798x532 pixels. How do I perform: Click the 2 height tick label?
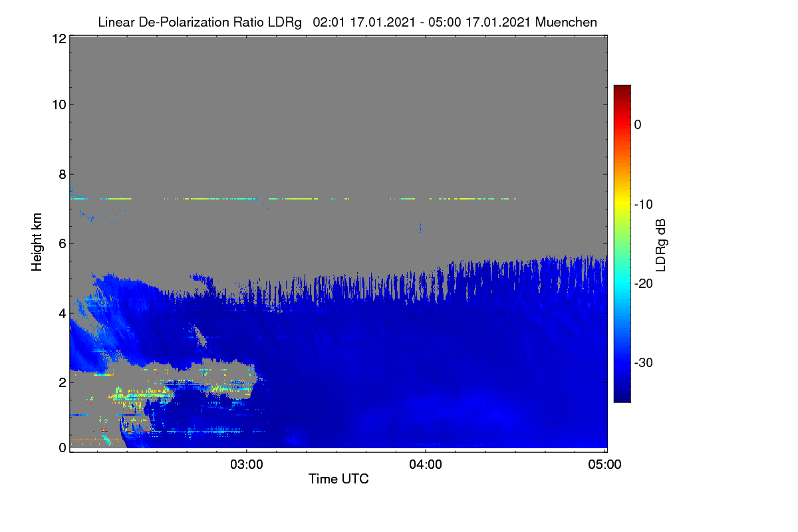click(x=61, y=382)
